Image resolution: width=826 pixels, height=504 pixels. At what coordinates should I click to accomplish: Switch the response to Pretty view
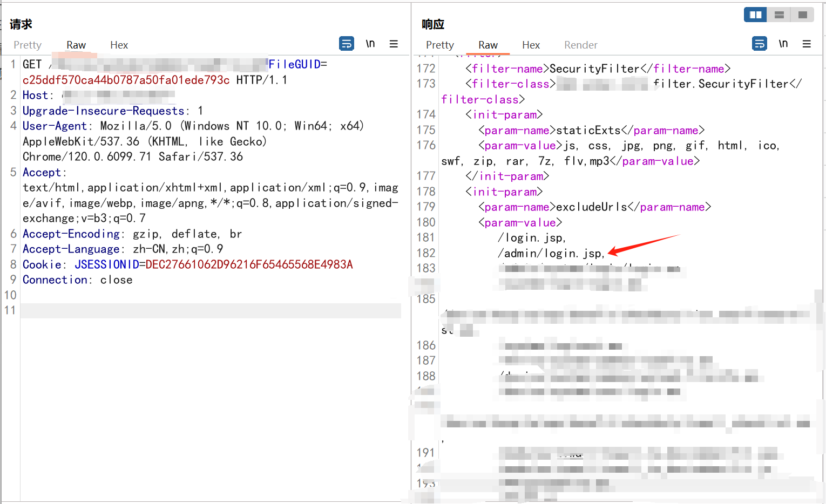tap(439, 45)
